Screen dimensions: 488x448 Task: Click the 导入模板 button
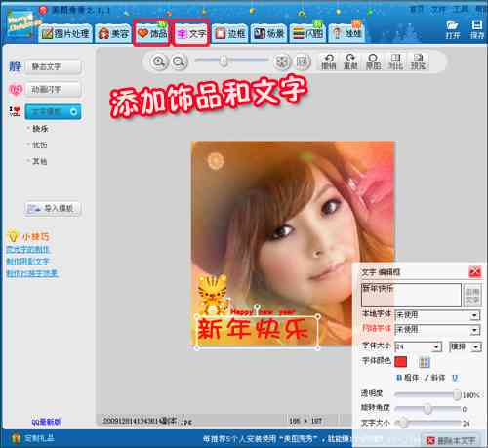tap(53, 208)
